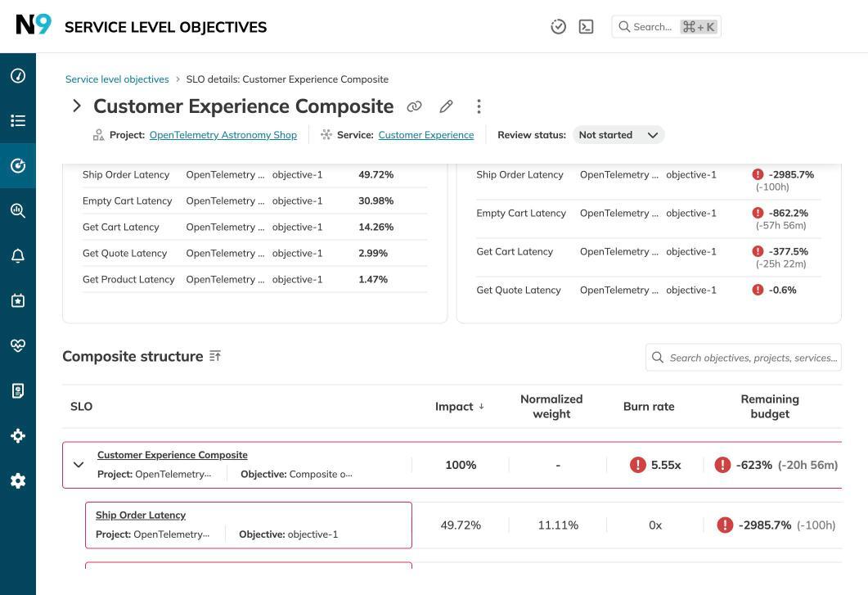868x595 pixels.
Task: Open the SLO list icon in sidebar
Action: (17, 119)
